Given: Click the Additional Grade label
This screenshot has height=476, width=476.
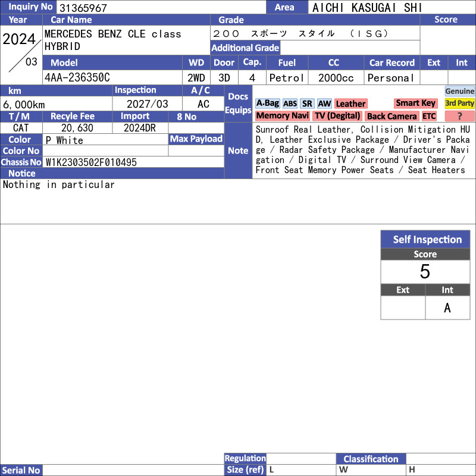Looking at the screenshot, I should pos(245,48).
